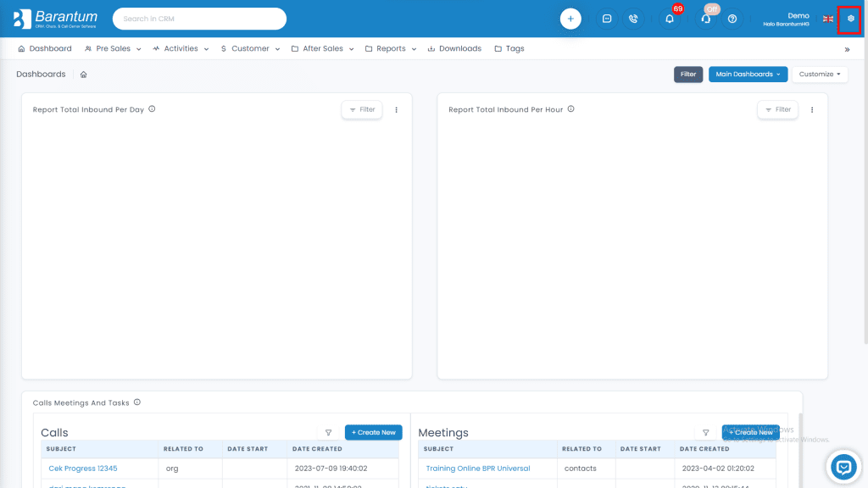Click the home breadcrumb icon beside Dashboards
The image size is (868, 488).
click(82, 75)
